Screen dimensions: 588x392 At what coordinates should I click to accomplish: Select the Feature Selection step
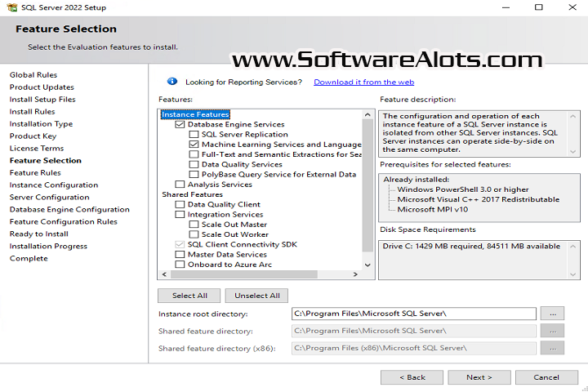(46, 161)
